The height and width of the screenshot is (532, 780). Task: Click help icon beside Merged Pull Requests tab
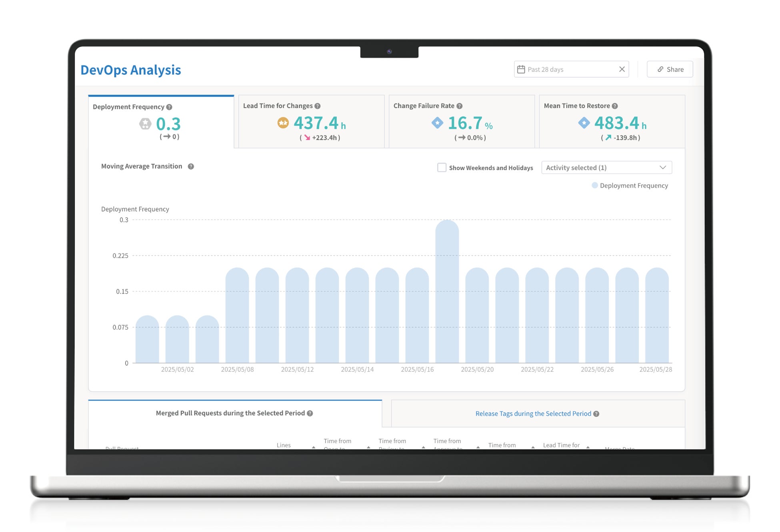310,413
